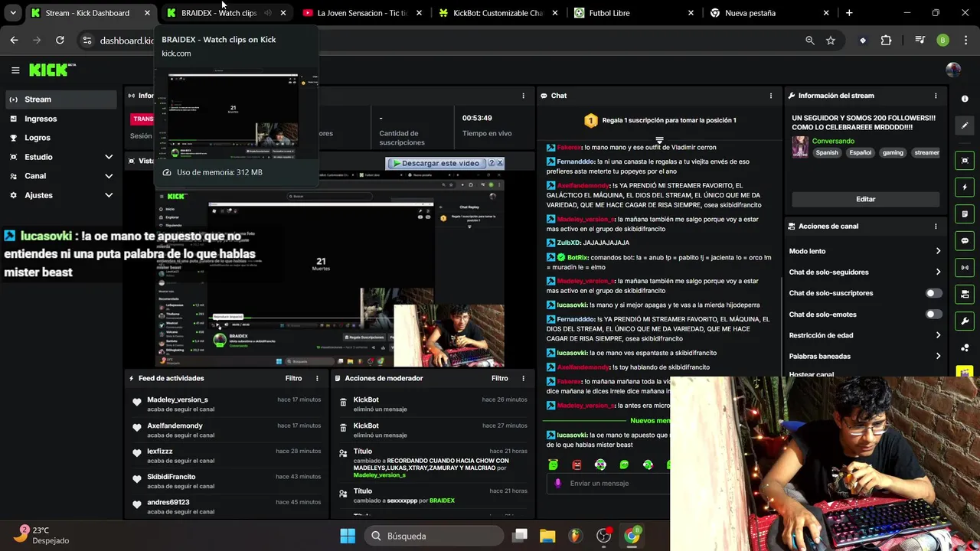The width and height of the screenshot is (980, 551).
Task: Click the Búsqueda box in the Windows taskbar
Action: pyautogui.click(x=434, y=536)
